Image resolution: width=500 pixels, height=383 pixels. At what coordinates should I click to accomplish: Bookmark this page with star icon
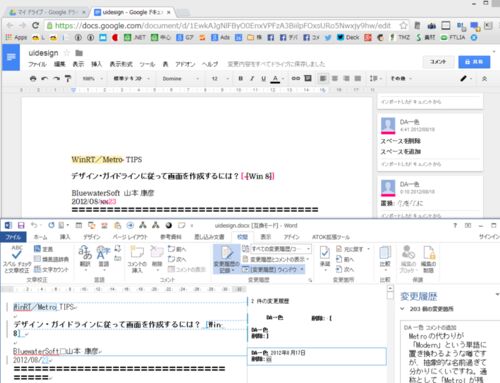[403, 25]
